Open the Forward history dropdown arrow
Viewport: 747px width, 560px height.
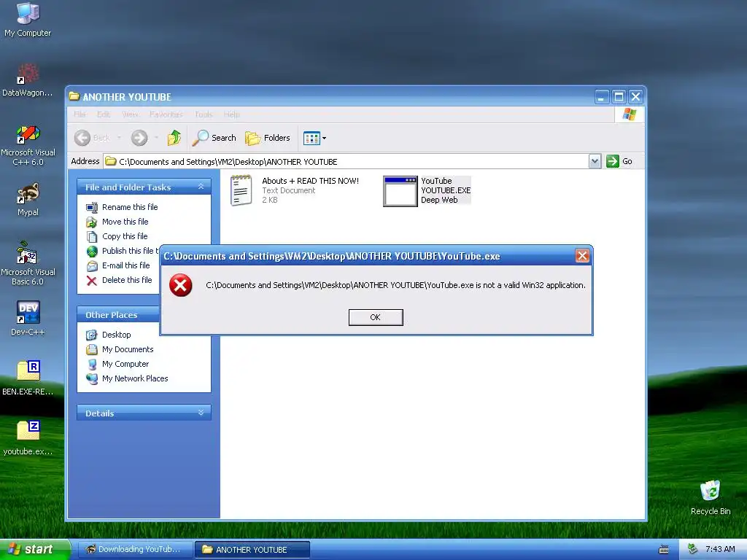[156, 138]
